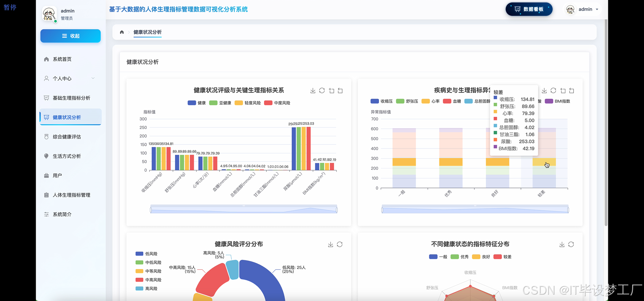
Task: Click the sidebar admin avatar image
Action: [49, 14]
